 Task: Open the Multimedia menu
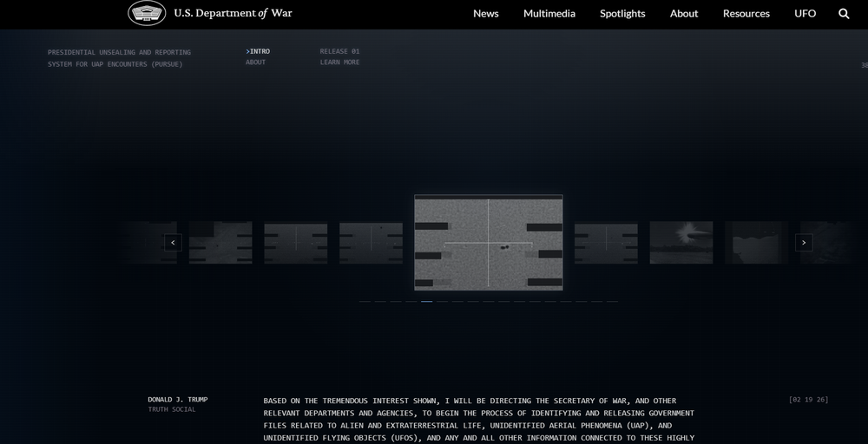pyautogui.click(x=549, y=14)
